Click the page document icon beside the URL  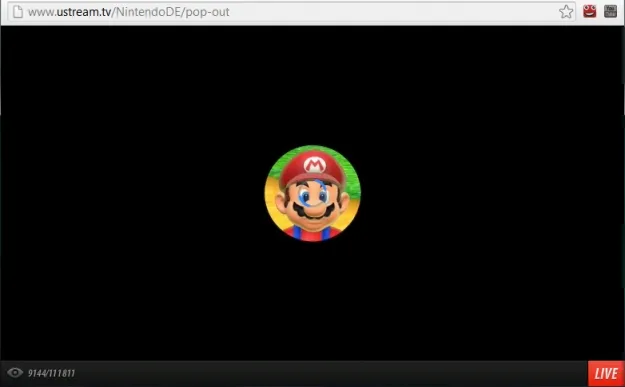pos(18,12)
